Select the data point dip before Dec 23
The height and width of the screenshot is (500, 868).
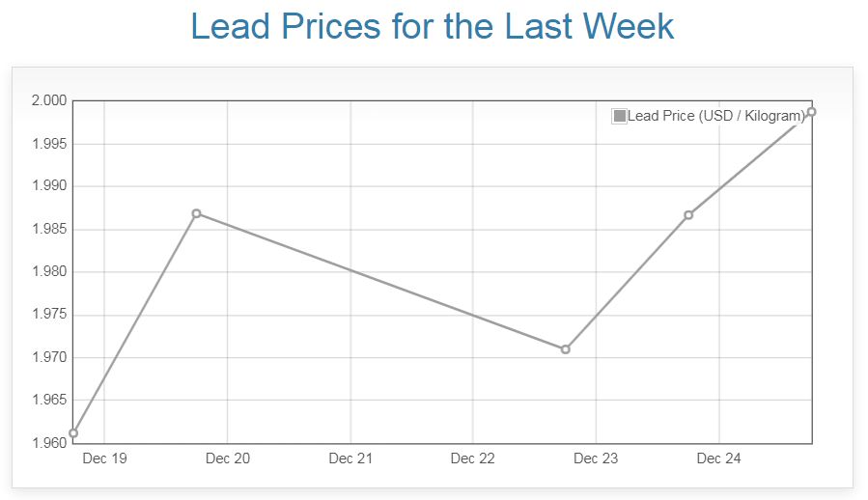point(565,349)
